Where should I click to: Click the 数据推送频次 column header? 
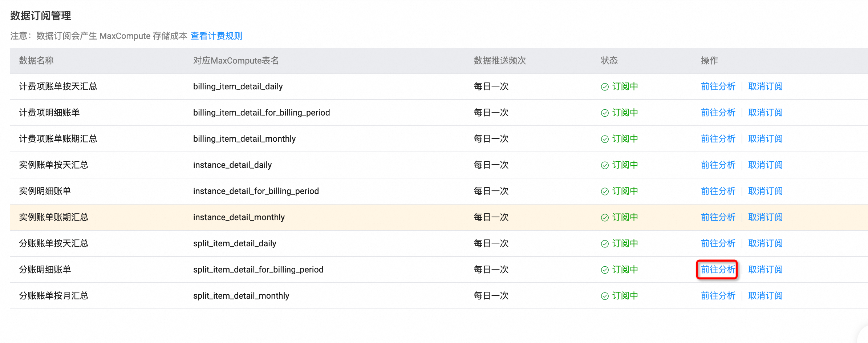(x=500, y=61)
